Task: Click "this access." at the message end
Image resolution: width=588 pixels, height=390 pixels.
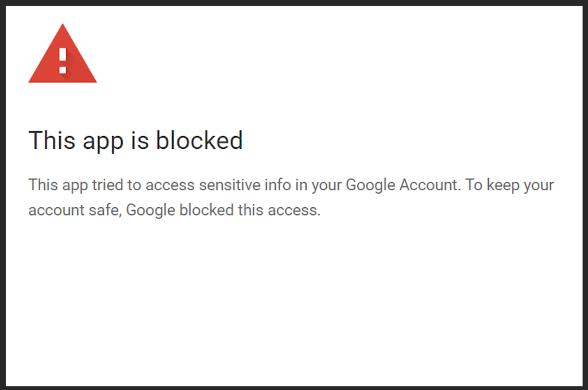Action: coord(278,210)
